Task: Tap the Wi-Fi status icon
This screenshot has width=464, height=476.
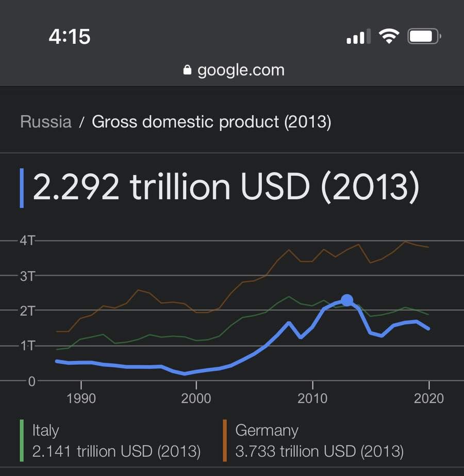Action: pyautogui.click(x=389, y=37)
